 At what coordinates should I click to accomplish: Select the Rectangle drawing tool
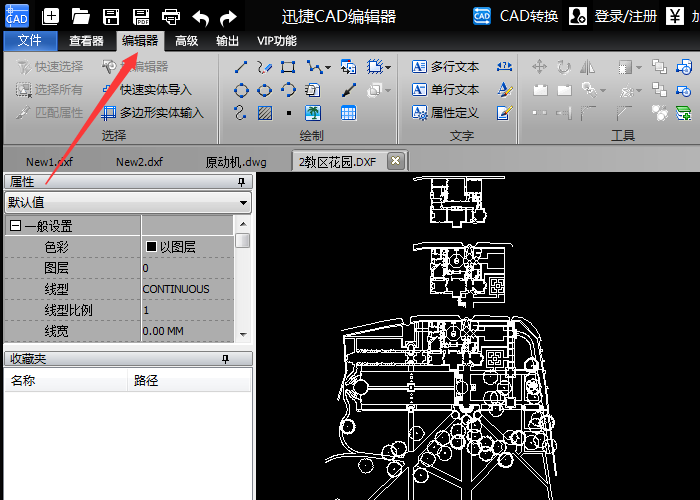coord(288,67)
